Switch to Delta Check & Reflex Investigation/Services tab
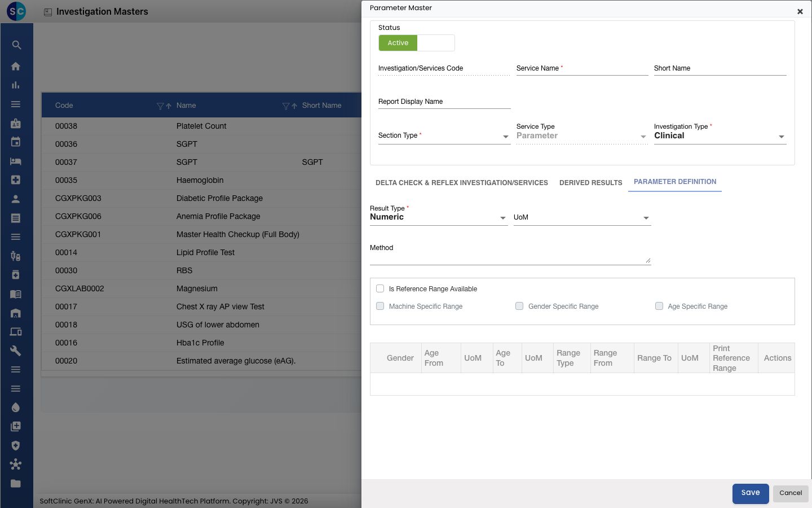The width and height of the screenshot is (812, 508). point(462,183)
